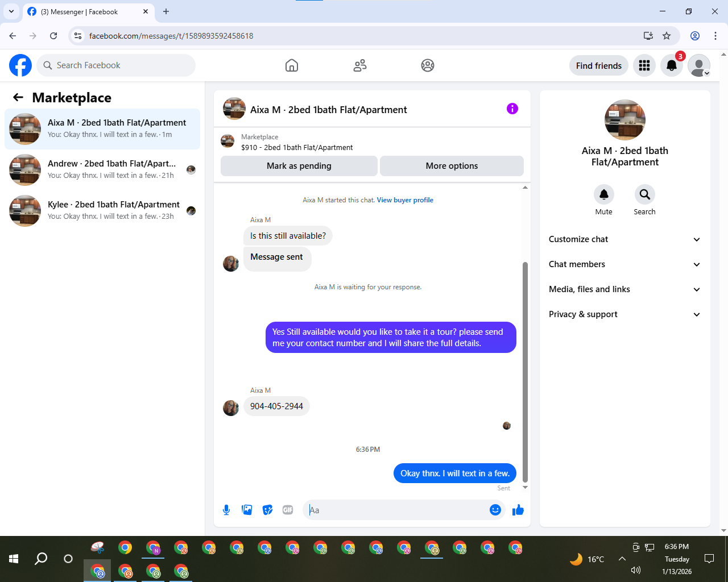
Task: Open new tab with plus button
Action: pyautogui.click(x=166, y=11)
